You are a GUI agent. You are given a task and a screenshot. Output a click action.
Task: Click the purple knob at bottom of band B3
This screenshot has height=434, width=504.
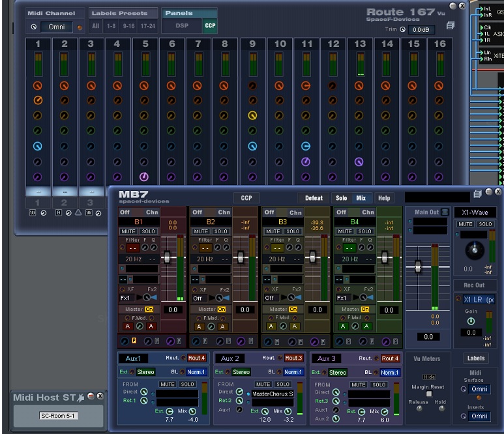pos(314,341)
